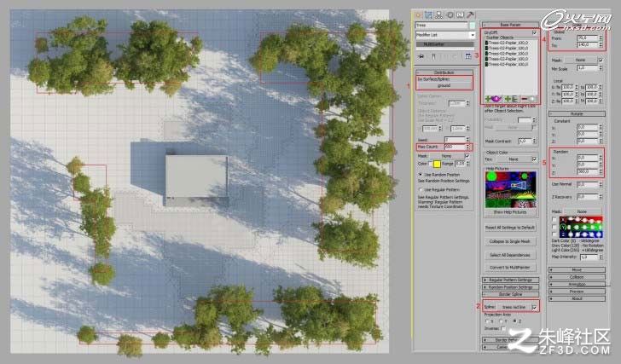Open the Modifier List dropdown
Viewport: 621px width, 364px height.
(445, 35)
